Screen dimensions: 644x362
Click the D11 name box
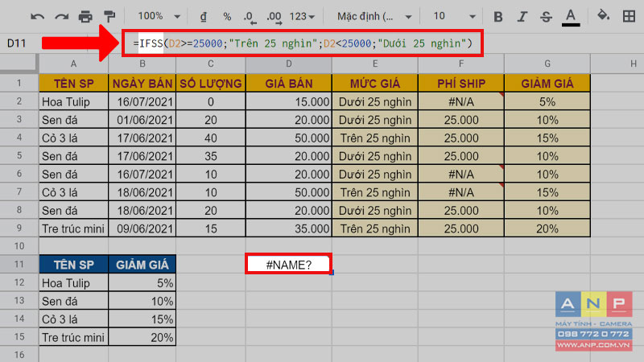click(17, 43)
